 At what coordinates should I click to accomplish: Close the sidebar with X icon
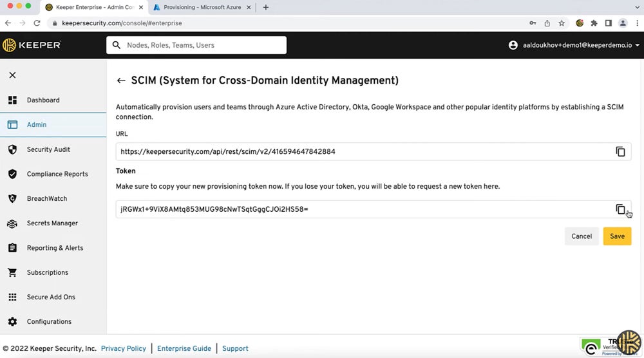tap(12, 75)
